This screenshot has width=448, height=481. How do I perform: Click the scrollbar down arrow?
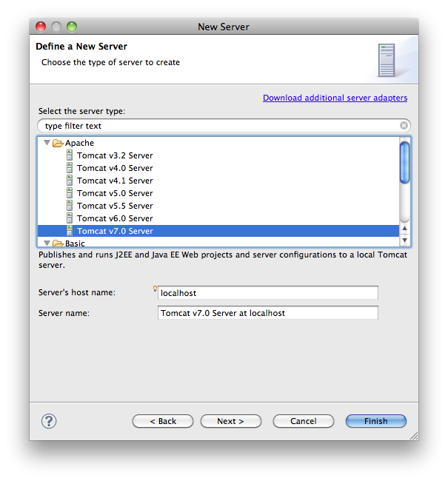405,240
